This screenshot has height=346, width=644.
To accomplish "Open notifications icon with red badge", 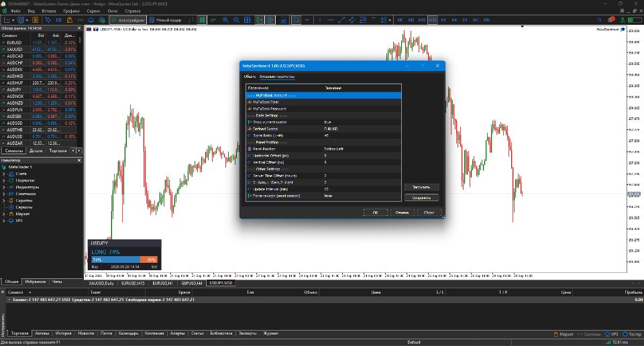I will click(x=612, y=19).
